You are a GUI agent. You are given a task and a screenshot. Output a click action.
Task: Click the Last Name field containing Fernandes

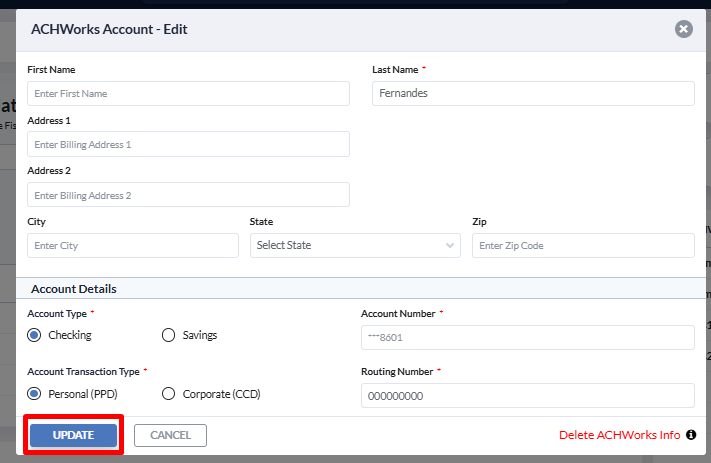coord(533,93)
